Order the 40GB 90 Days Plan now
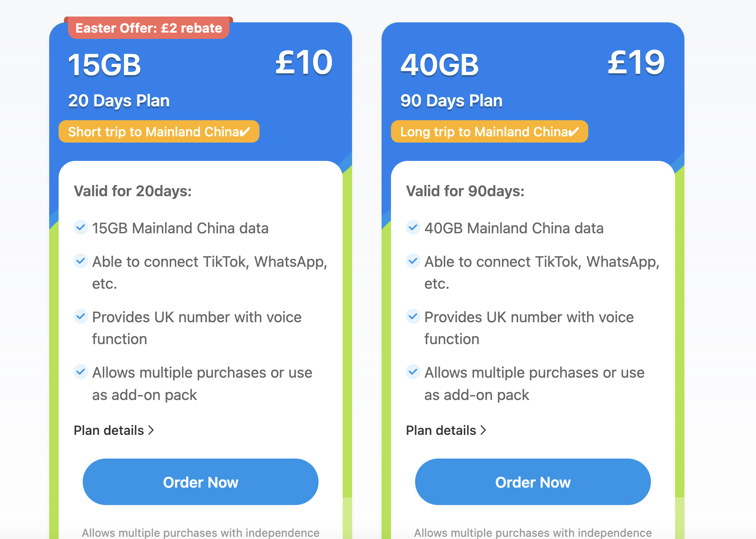 (533, 482)
